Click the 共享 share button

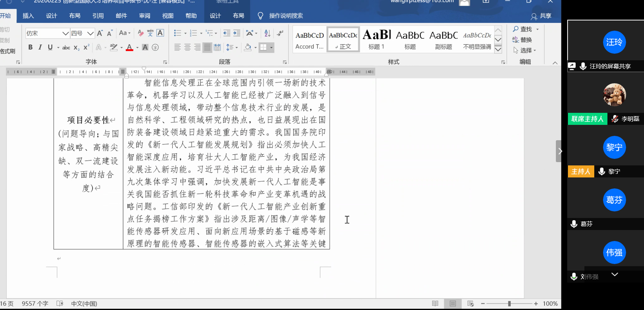[x=541, y=16]
